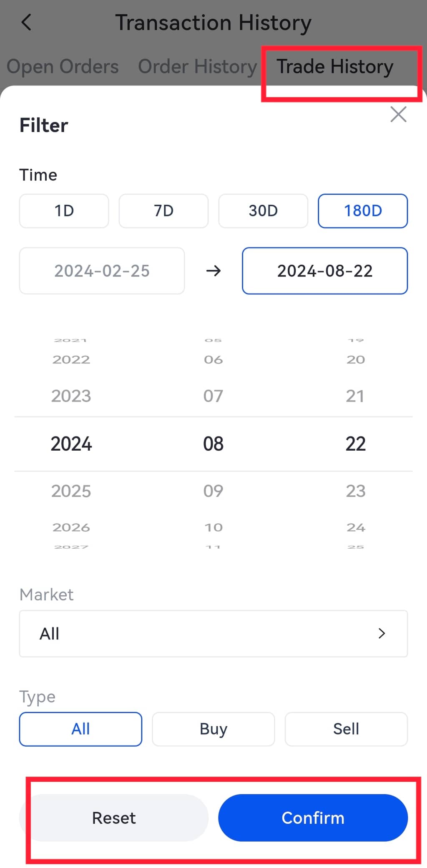This screenshot has height=868, width=427.
Task: Tap the back arrow icon
Action: click(26, 23)
